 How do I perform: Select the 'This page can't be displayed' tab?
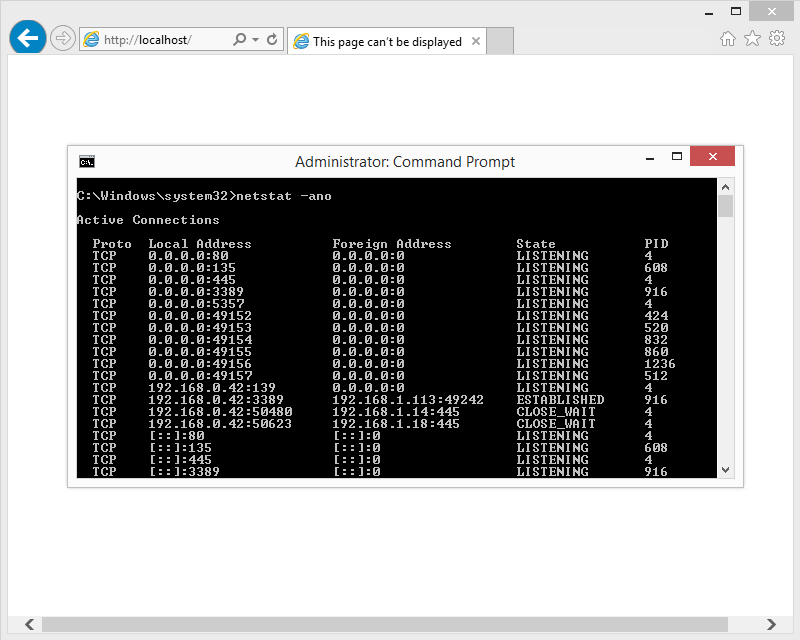(387, 41)
